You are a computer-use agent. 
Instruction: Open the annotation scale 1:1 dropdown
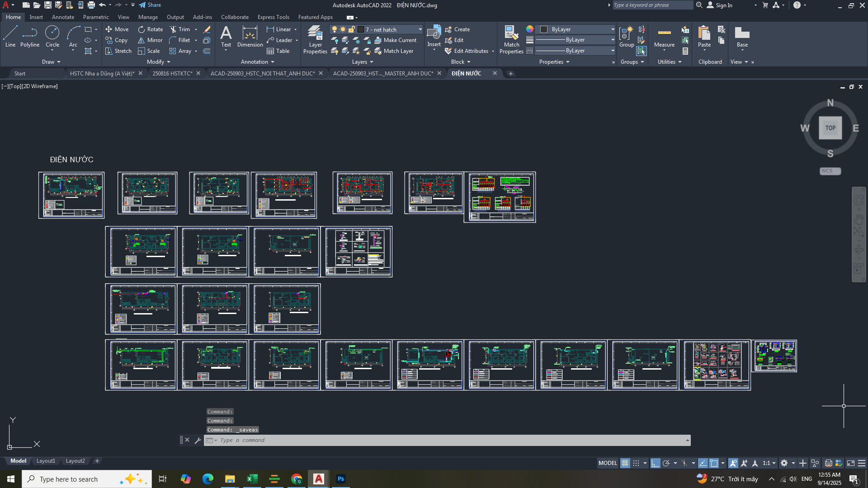[769, 463]
